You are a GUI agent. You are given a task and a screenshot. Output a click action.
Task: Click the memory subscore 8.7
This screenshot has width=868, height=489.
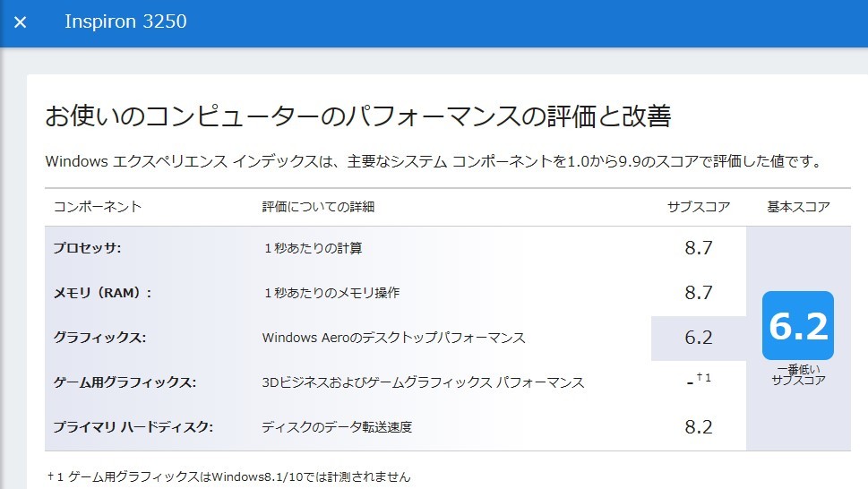699,293
